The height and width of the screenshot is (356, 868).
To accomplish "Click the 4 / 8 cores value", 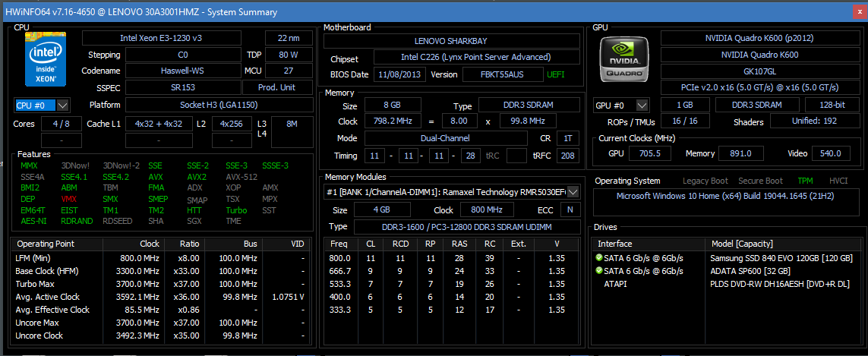I will (62, 124).
